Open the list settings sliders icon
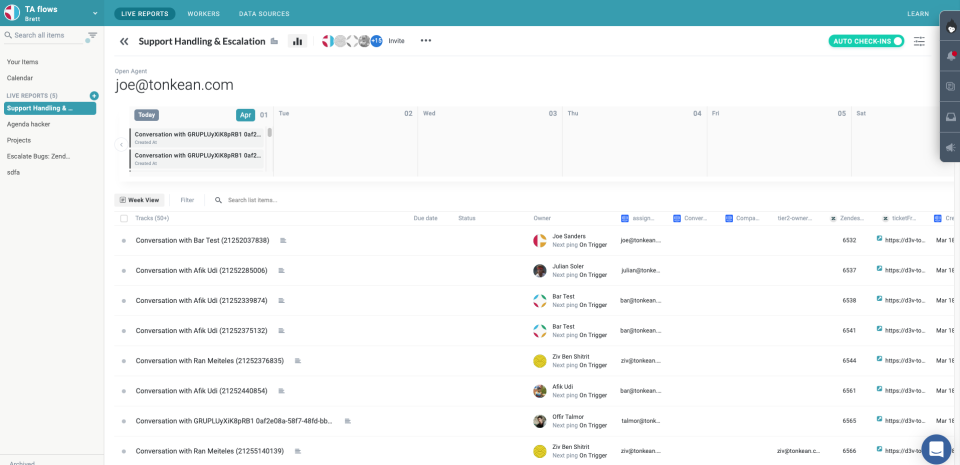The width and height of the screenshot is (960, 465). (920, 41)
